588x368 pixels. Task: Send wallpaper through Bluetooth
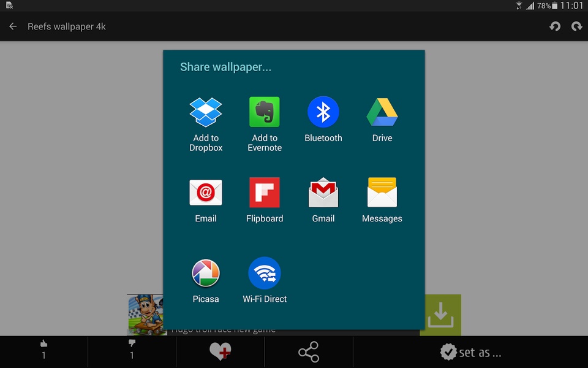click(323, 120)
